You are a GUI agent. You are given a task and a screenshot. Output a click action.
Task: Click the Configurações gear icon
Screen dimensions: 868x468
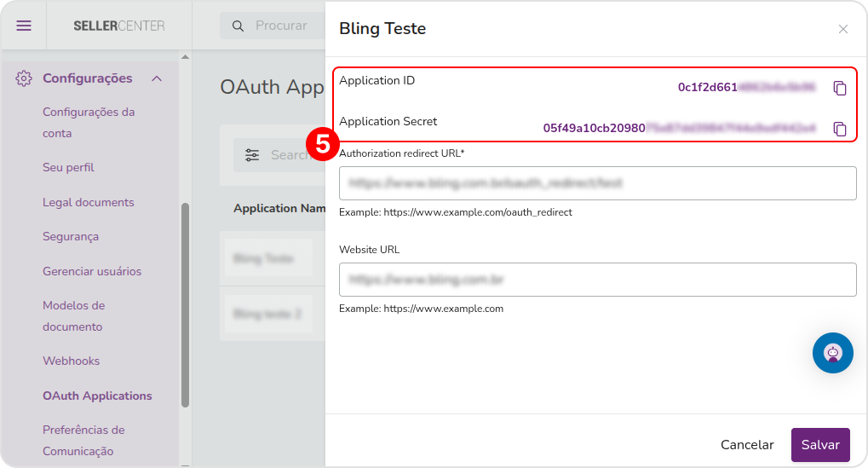click(24, 78)
